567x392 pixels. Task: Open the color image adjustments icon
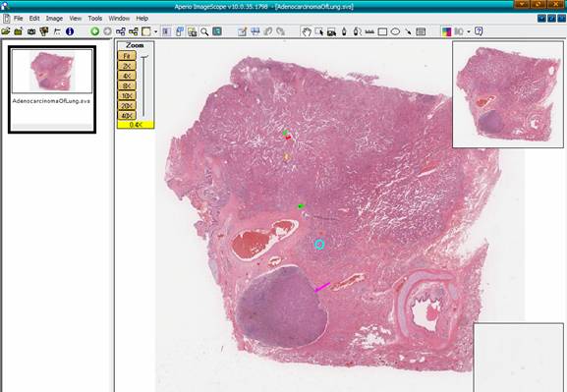point(446,31)
